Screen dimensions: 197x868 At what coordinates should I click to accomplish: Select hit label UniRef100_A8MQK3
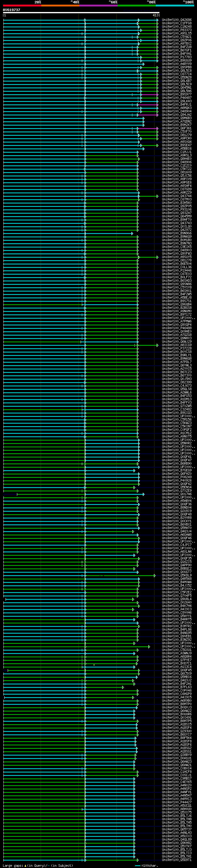(177, 108)
